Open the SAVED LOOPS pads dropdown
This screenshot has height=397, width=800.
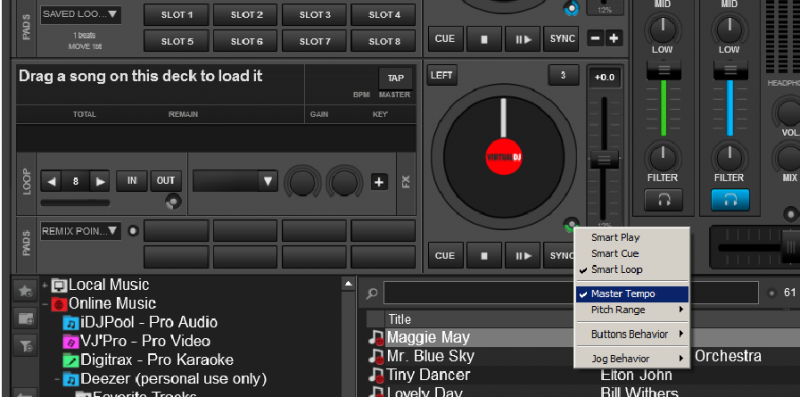[81, 14]
